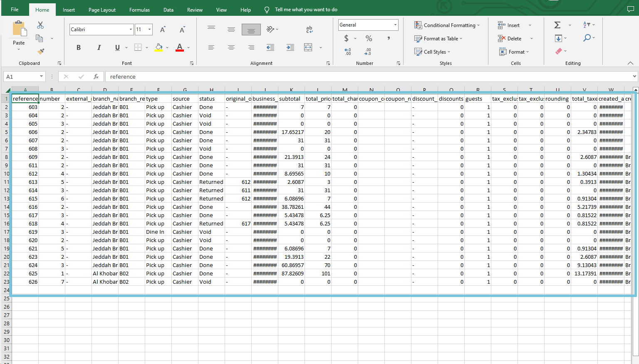The height and width of the screenshot is (364, 639).
Task: Switch to the Formulas ribbon tab
Action: (139, 10)
